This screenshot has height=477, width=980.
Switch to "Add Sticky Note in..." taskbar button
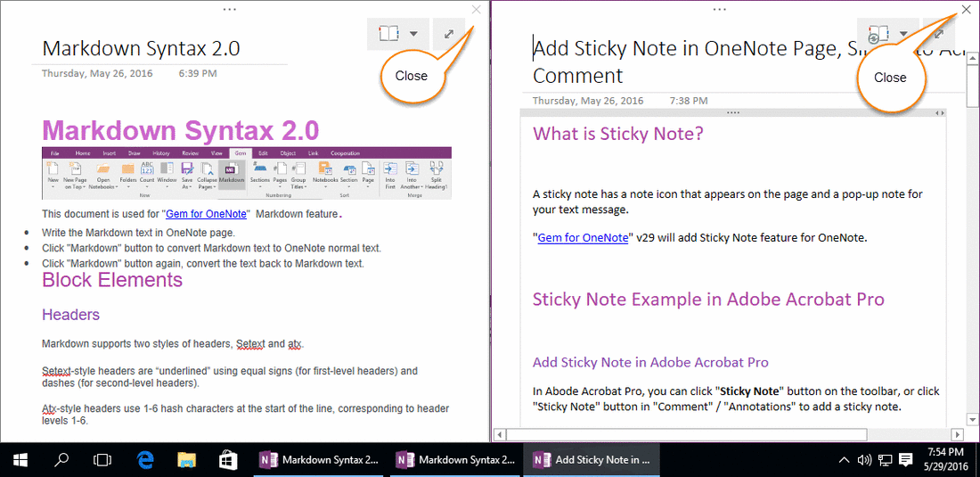pos(592,460)
